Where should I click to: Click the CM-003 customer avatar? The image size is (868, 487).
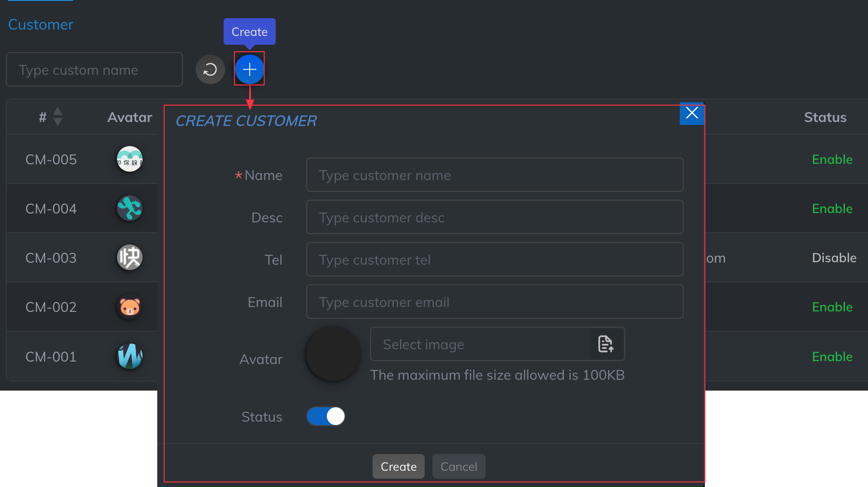(x=130, y=257)
